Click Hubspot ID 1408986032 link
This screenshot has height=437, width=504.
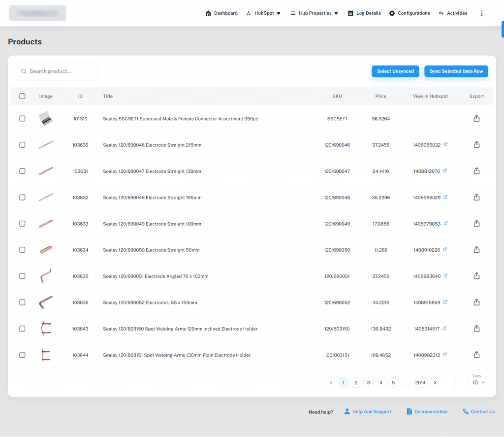point(427,145)
